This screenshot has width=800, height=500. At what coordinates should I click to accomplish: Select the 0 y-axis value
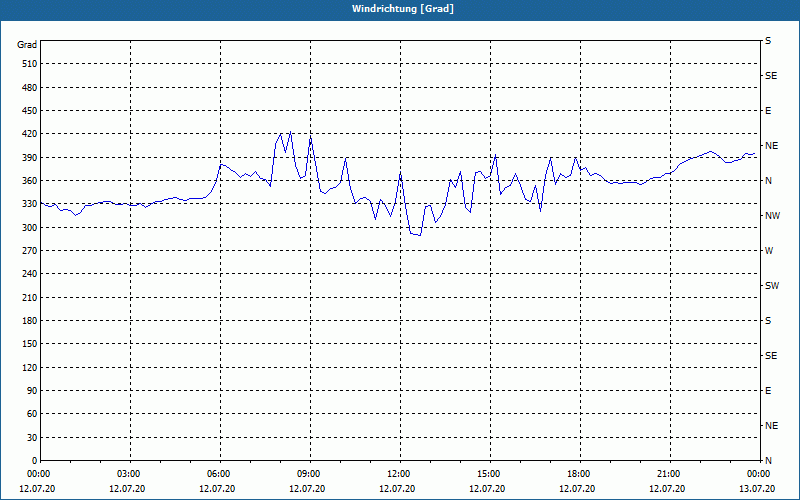(34, 461)
